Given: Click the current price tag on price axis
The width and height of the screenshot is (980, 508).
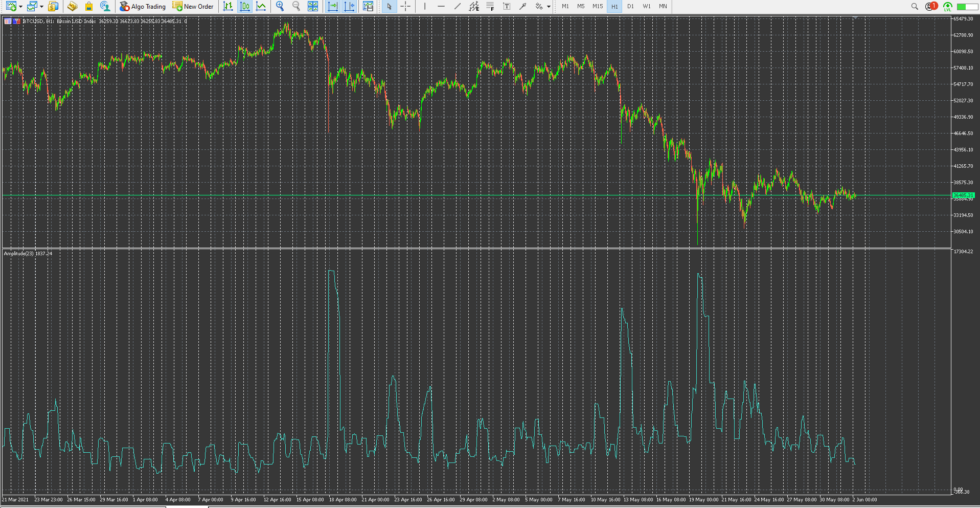Looking at the screenshot, I should coord(964,195).
